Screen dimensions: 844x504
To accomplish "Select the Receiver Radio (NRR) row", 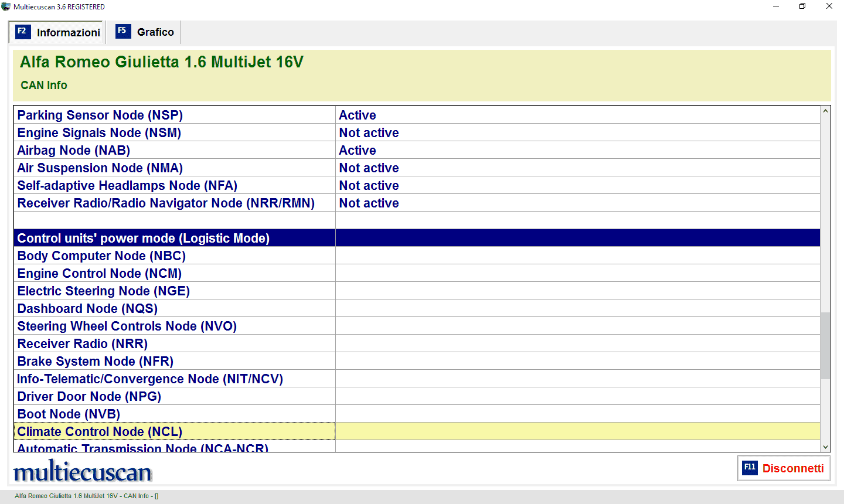I will click(x=417, y=343).
